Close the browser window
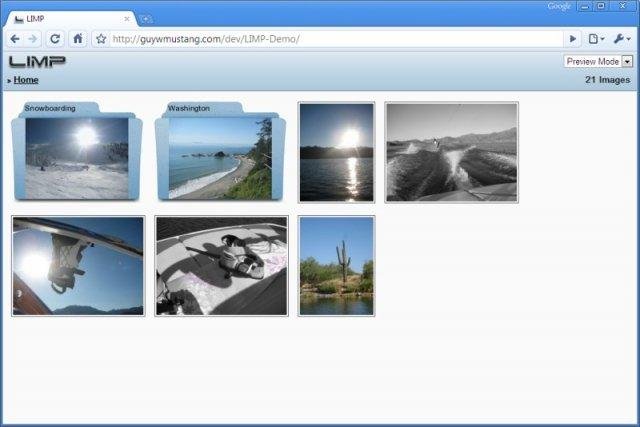Image resolution: width=640 pixels, height=427 pixels. 622,6
